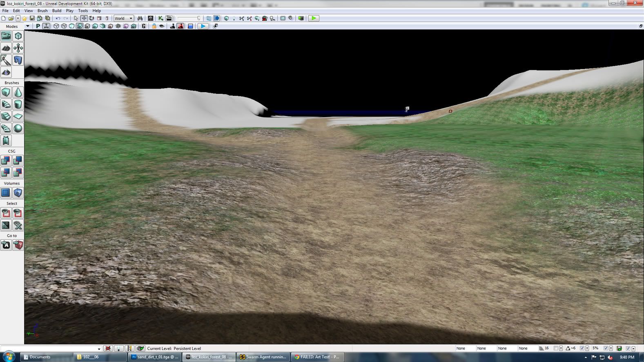Select Texture alignment arrows mode
The height and width of the screenshot is (362, 644).
(x=18, y=48)
